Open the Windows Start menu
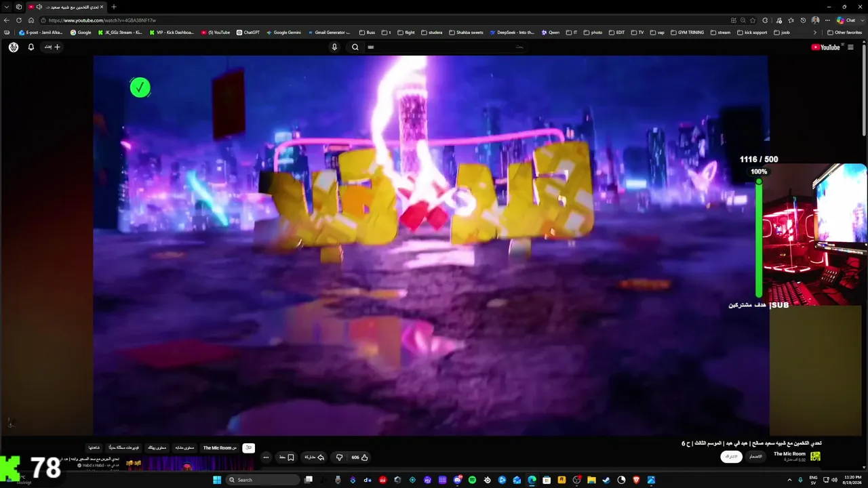This screenshot has width=868, height=488. (x=217, y=480)
